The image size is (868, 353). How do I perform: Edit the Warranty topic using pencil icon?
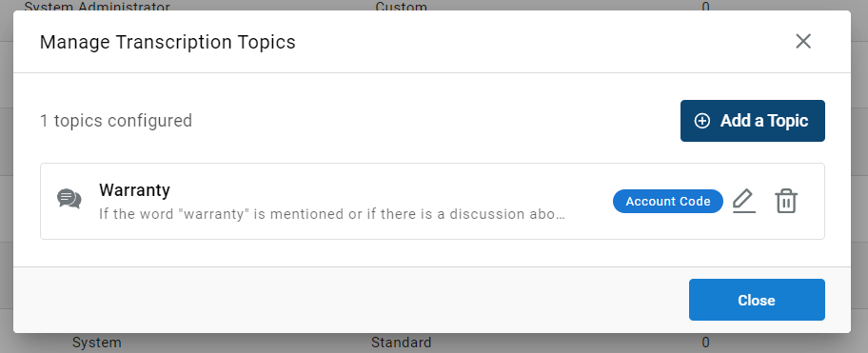pos(743,202)
